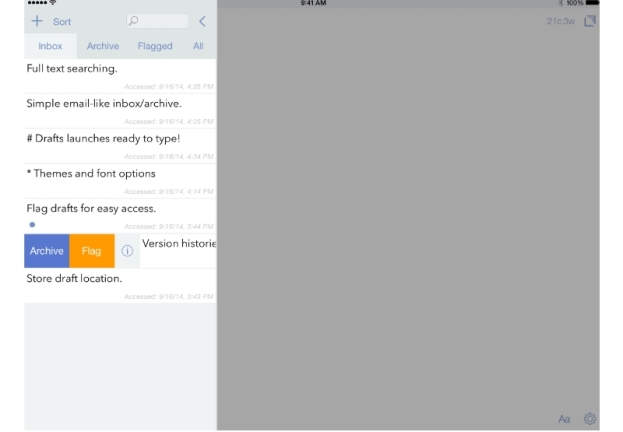
Task: Open the Sort options
Action: click(62, 22)
